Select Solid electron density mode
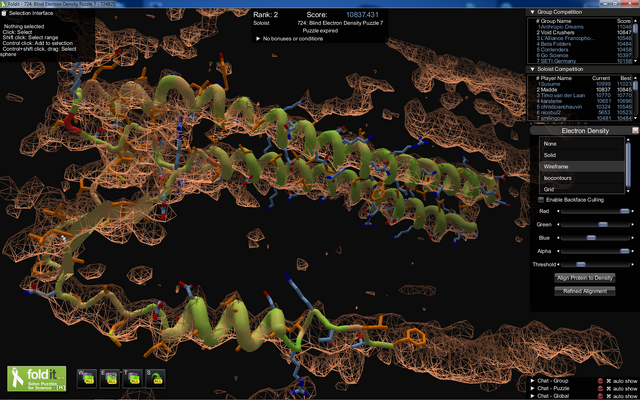This screenshot has height=400, width=640. tap(582, 155)
